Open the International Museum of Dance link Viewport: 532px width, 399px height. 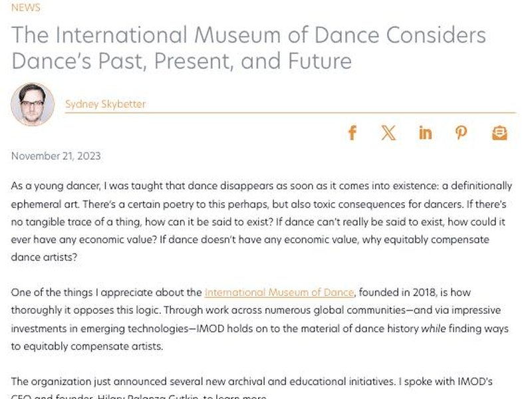click(279, 293)
